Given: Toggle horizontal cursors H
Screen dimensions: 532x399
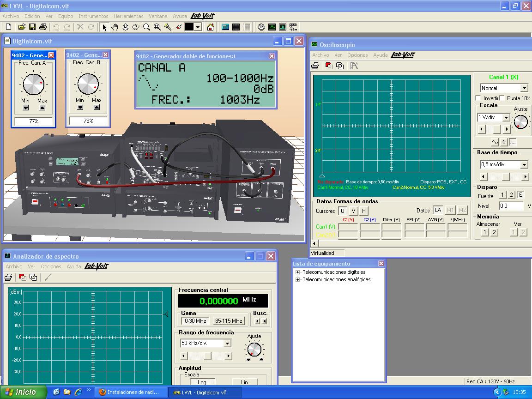Looking at the screenshot, I should (x=364, y=211).
